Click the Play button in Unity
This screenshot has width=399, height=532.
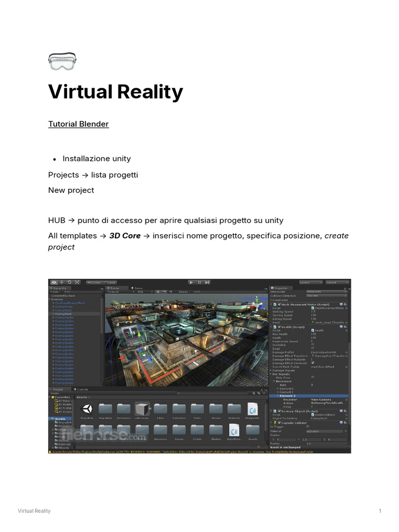192,282
